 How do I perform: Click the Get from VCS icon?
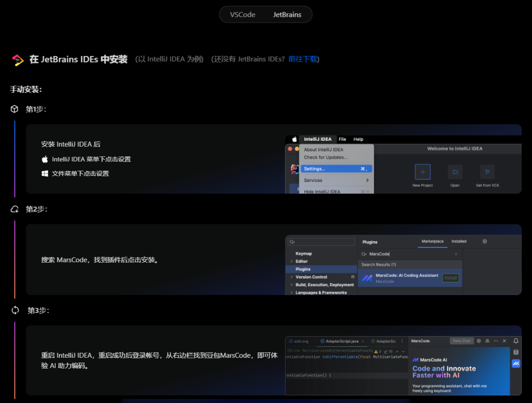click(x=487, y=172)
